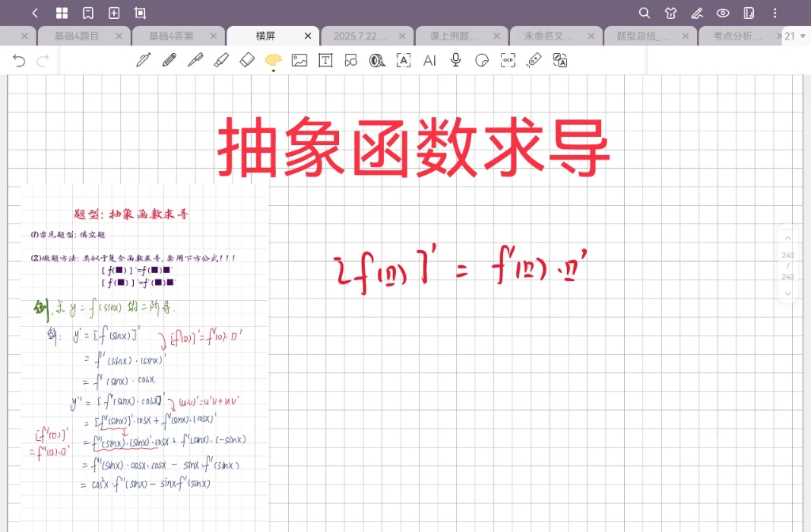
Task: Select the yellow lasso selection tool
Action: tap(273, 61)
